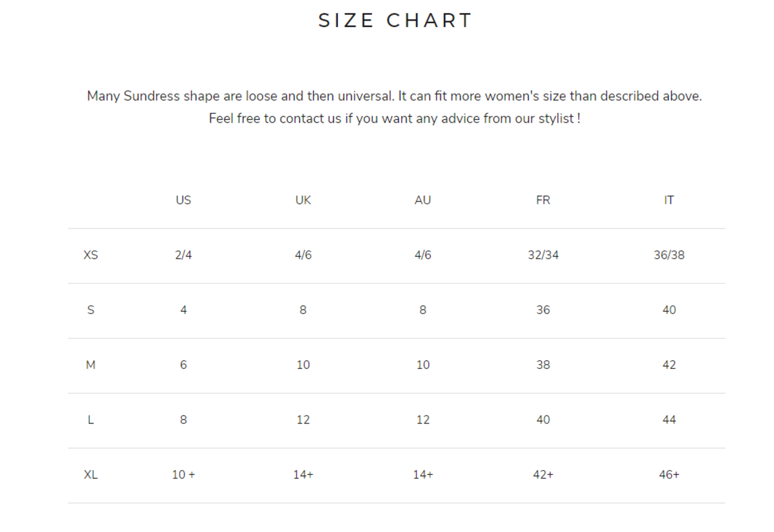This screenshot has width=774, height=532.
Task: Click the 'contact us' stylist advice sentence
Action: pos(395,119)
